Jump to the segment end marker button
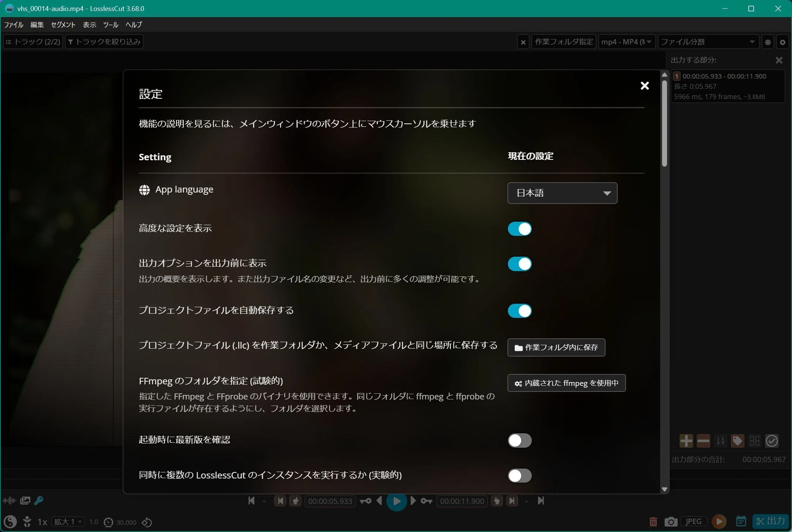The height and width of the screenshot is (532, 792). [x=512, y=501]
